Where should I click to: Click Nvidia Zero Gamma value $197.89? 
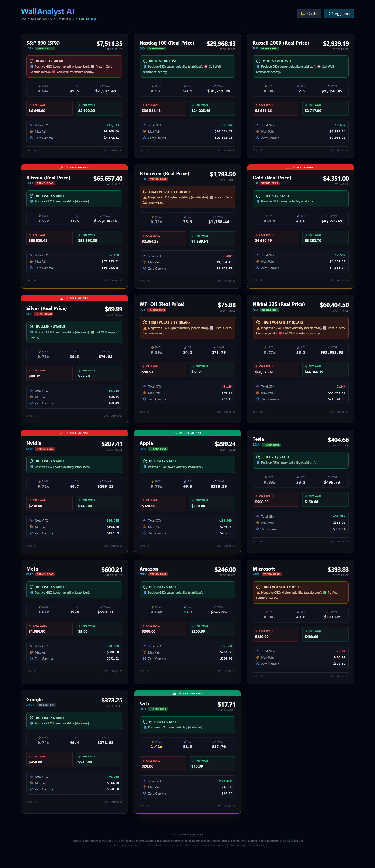coord(113,533)
